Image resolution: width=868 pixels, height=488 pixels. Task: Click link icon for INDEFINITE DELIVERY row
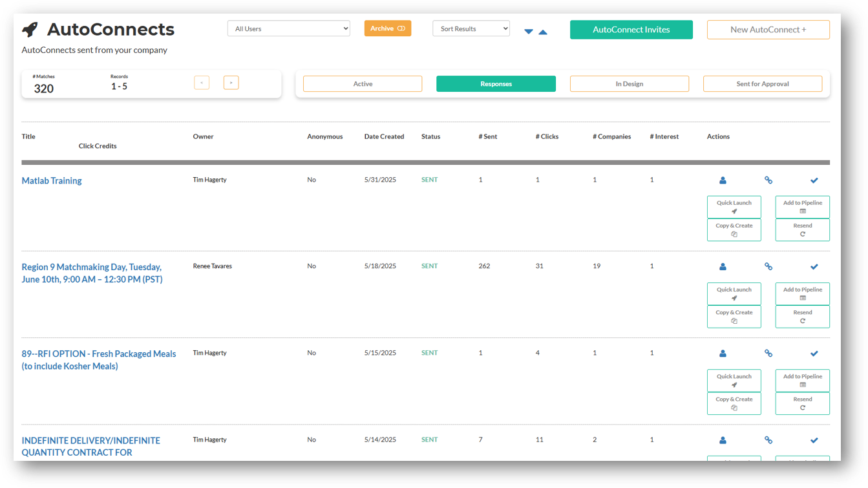click(x=768, y=440)
